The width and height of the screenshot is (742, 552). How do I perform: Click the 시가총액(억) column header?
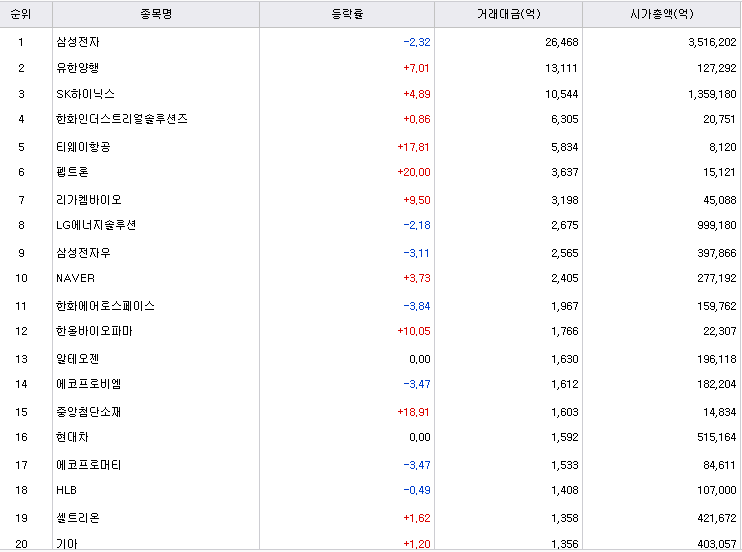662,14
